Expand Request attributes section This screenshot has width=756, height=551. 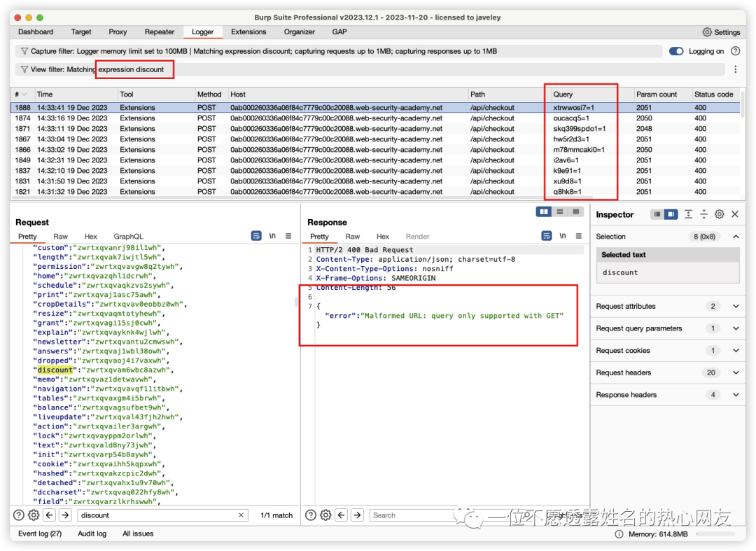coord(736,306)
